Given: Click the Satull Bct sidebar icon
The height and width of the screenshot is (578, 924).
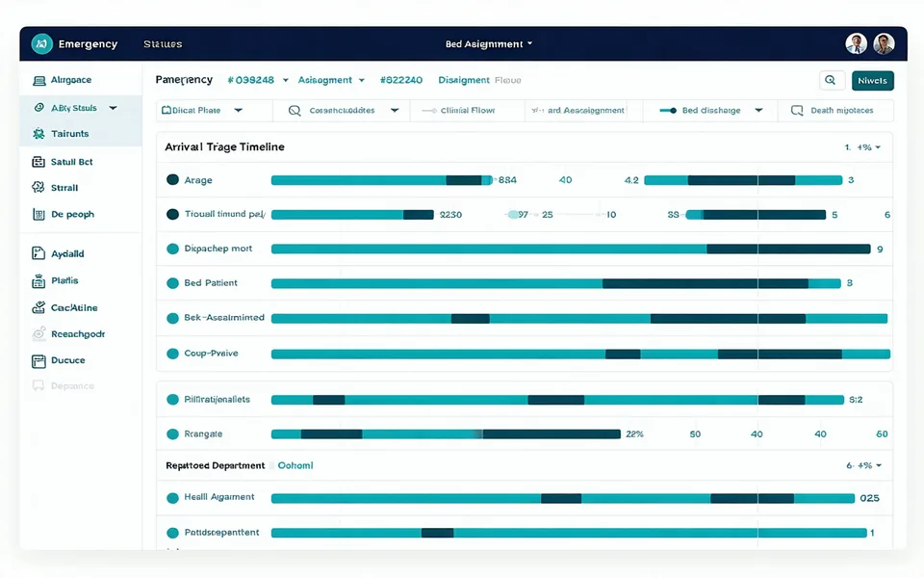Looking at the screenshot, I should (38, 162).
